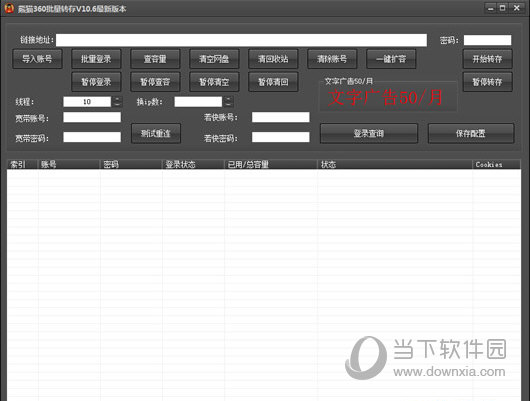Increase 换ip数 using its up arrow
Image resolution: width=530 pixels, height=401 pixels.
coord(228,99)
